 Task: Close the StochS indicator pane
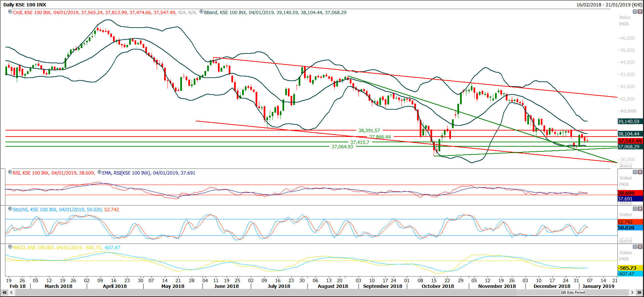click(640, 209)
